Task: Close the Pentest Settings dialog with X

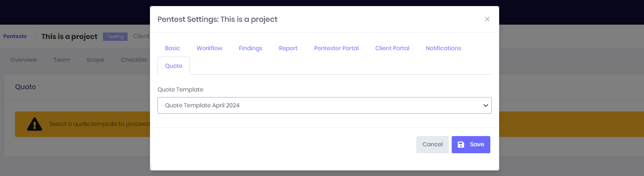Action: tap(487, 19)
